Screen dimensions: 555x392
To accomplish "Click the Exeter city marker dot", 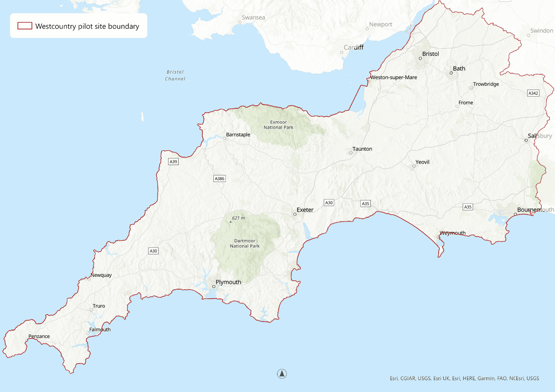I will [295, 214].
